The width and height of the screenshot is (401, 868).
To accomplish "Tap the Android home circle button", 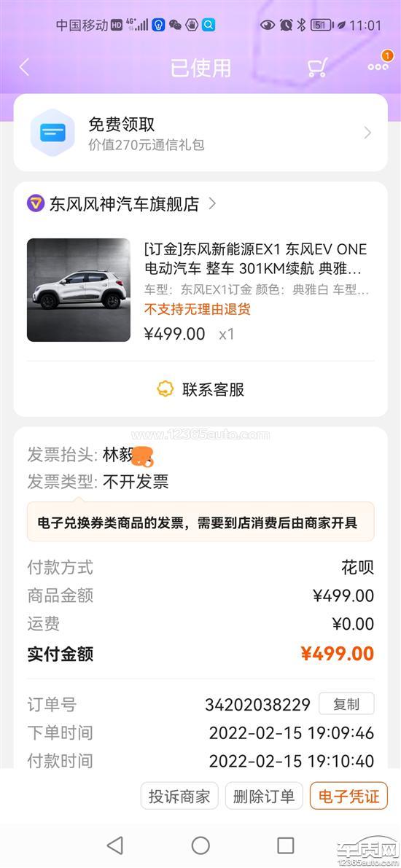I will tap(200, 845).
